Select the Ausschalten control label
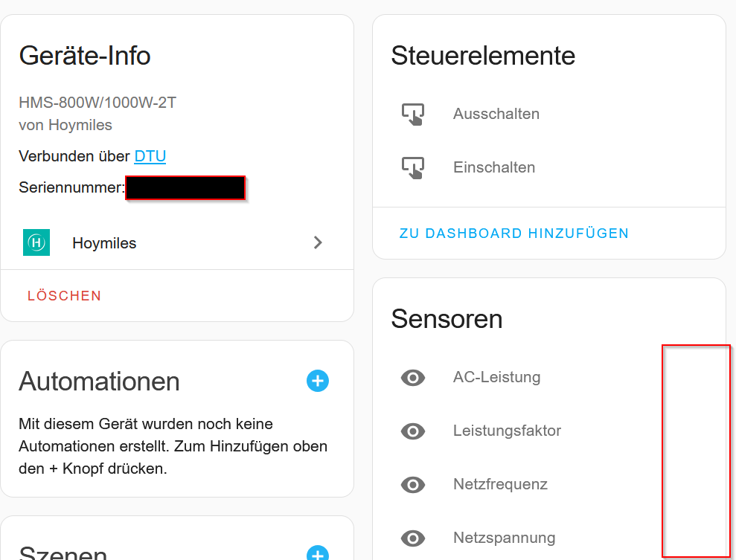This screenshot has width=736, height=560. tap(496, 114)
